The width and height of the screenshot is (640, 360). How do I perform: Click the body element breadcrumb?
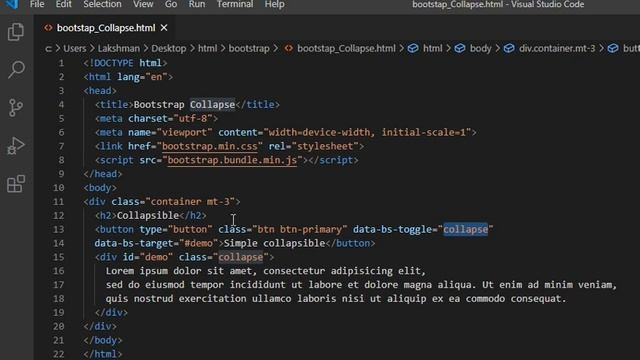(x=480, y=49)
